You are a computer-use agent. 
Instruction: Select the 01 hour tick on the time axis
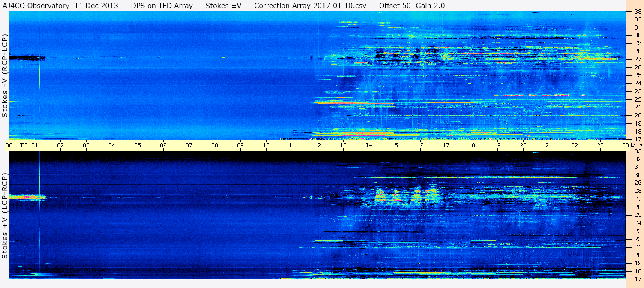coord(35,145)
